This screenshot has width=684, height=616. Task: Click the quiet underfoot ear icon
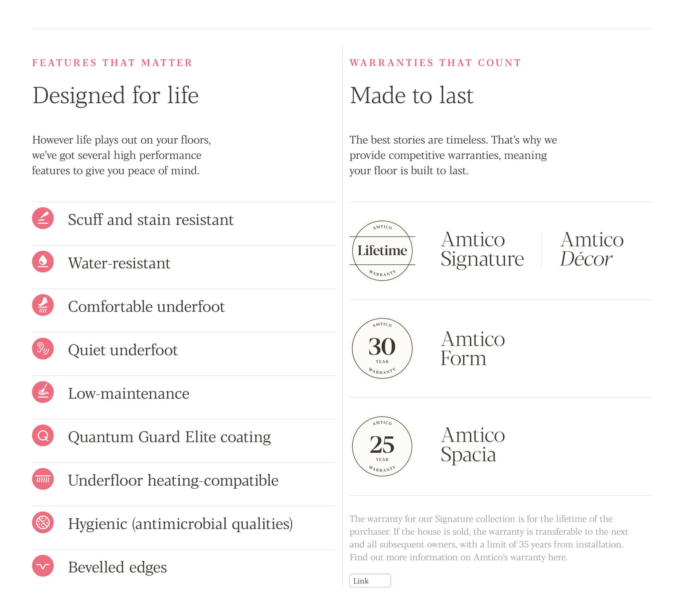(x=43, y=348)
